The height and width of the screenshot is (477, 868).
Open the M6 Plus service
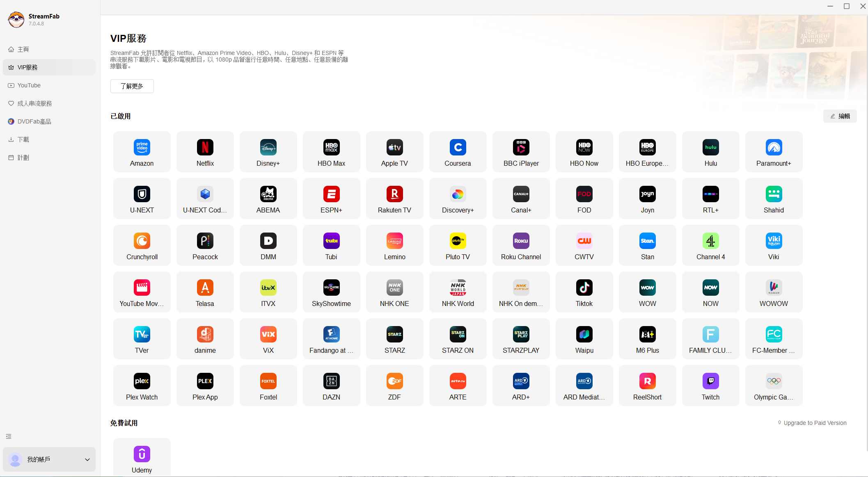click(x=648, y=339)
